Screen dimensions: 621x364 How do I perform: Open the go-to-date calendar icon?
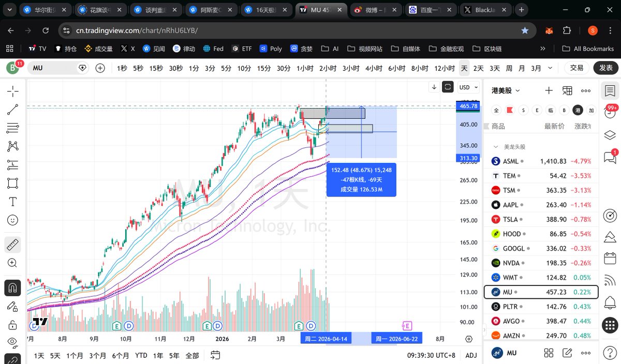point(216,355)
